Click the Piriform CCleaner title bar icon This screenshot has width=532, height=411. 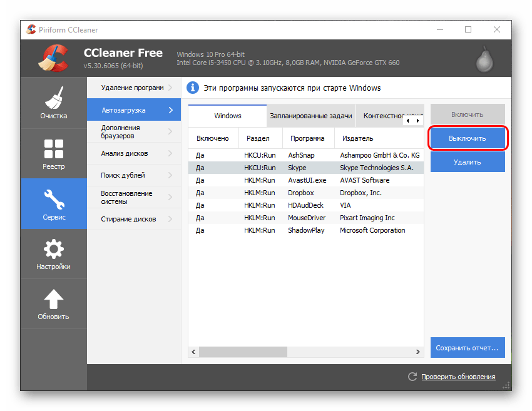[x=31, y=29]
